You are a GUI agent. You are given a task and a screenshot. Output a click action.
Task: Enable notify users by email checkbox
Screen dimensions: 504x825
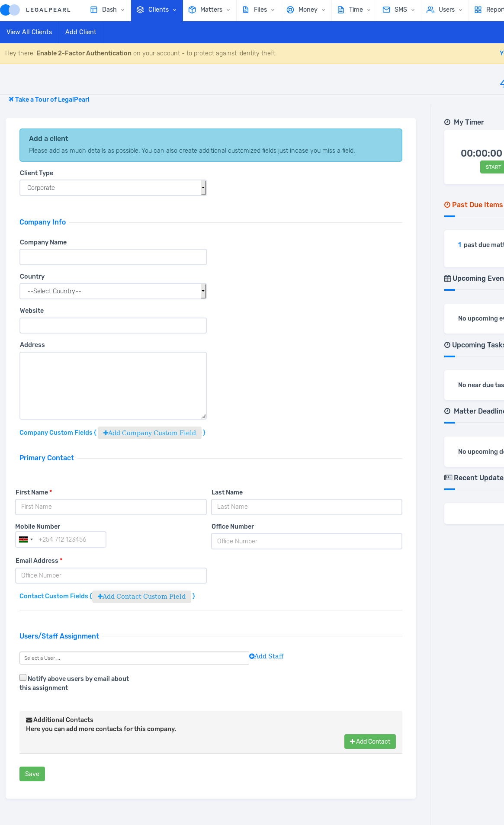pyautogui.click(x=23, y=677)
